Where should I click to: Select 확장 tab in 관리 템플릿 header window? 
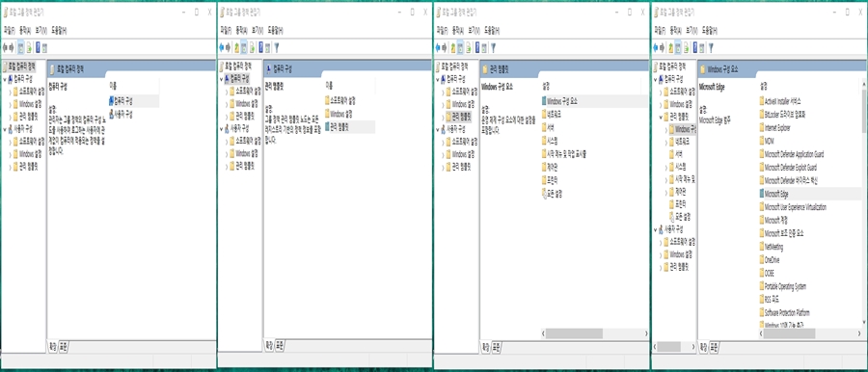click(485, 347)
